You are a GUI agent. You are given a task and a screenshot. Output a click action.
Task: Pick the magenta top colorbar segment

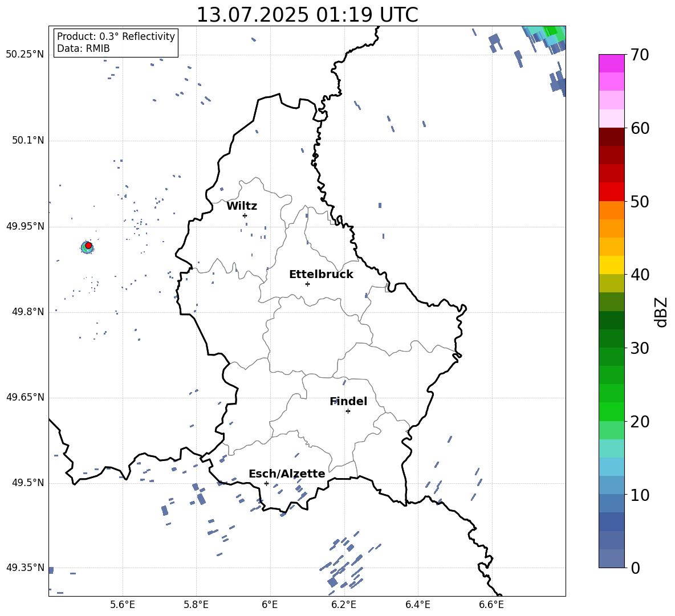pos(612,64)
